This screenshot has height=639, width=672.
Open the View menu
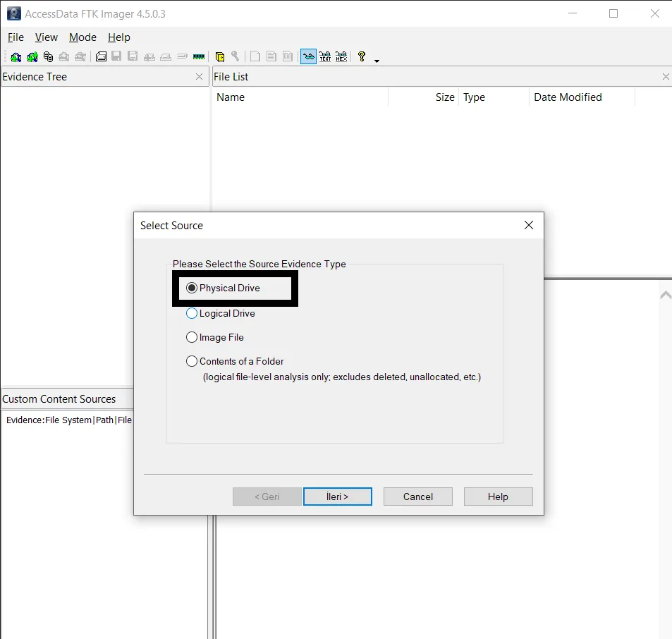click(47, 37)
